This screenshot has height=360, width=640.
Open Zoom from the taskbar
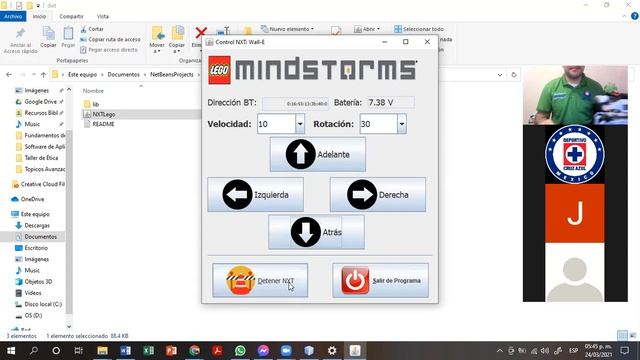(x=286, y=351)
